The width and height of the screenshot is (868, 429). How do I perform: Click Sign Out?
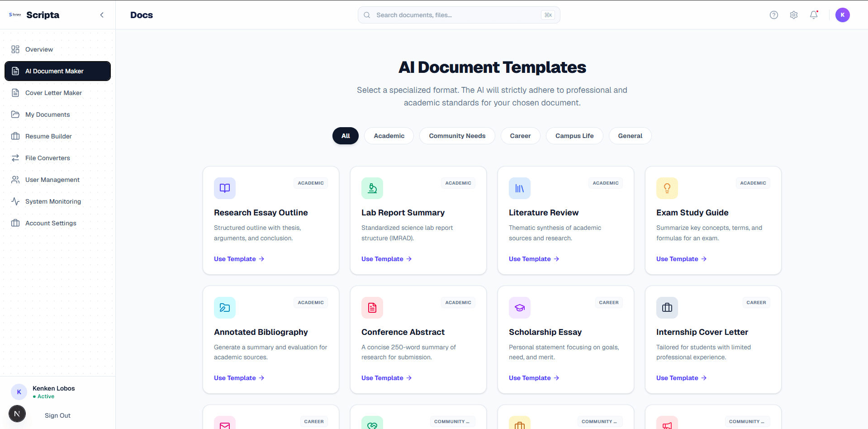tap(57, 415)
